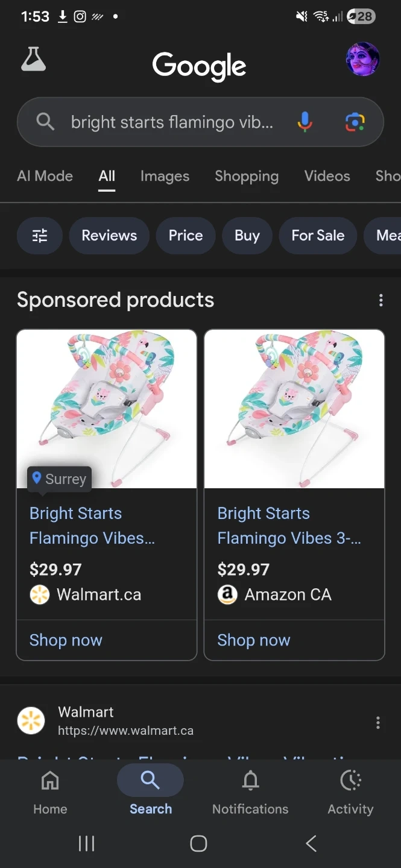The height and width of the screenshot is (868, 401).
Task: Open Sponsored products more options menu
Action: coord(380,300)
